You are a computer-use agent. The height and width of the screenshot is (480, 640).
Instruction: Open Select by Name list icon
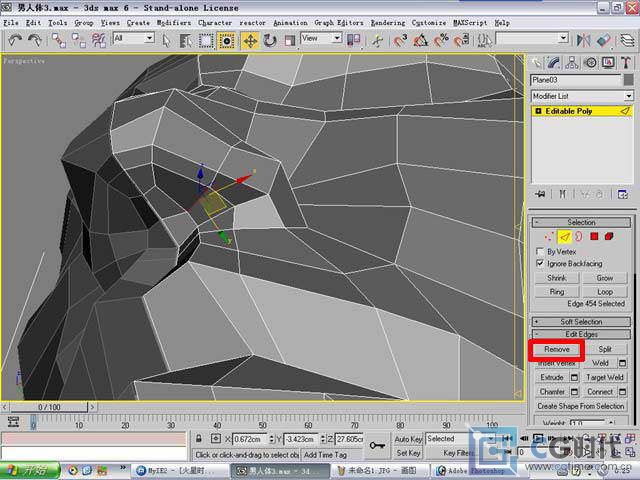[x=186, y=40]
